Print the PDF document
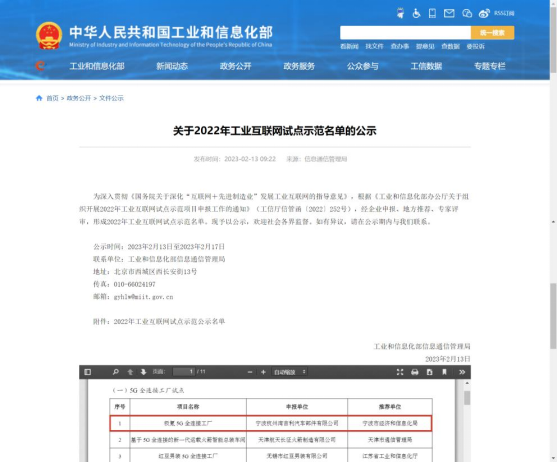This screenshot has height=463, width=558. coord(415,372)
